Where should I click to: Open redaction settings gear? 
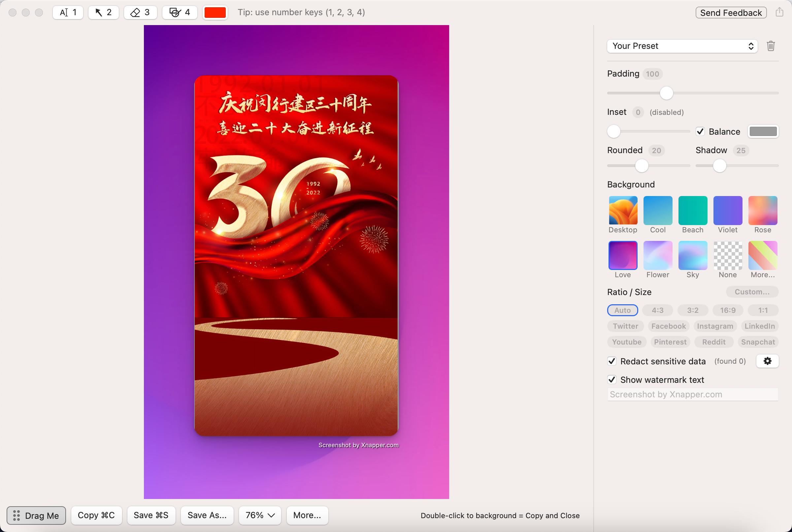coord(767,361)
